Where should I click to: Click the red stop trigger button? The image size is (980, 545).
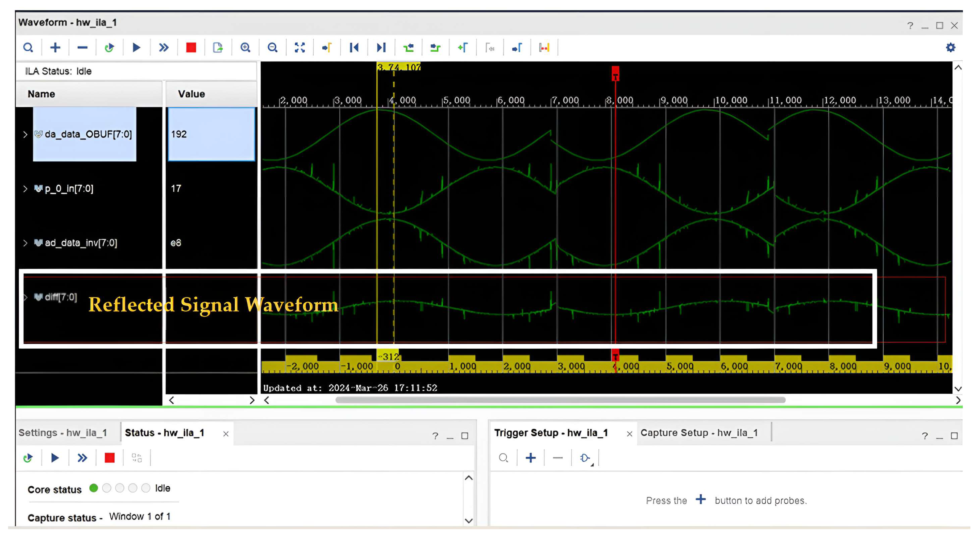(x=190, y=47)
